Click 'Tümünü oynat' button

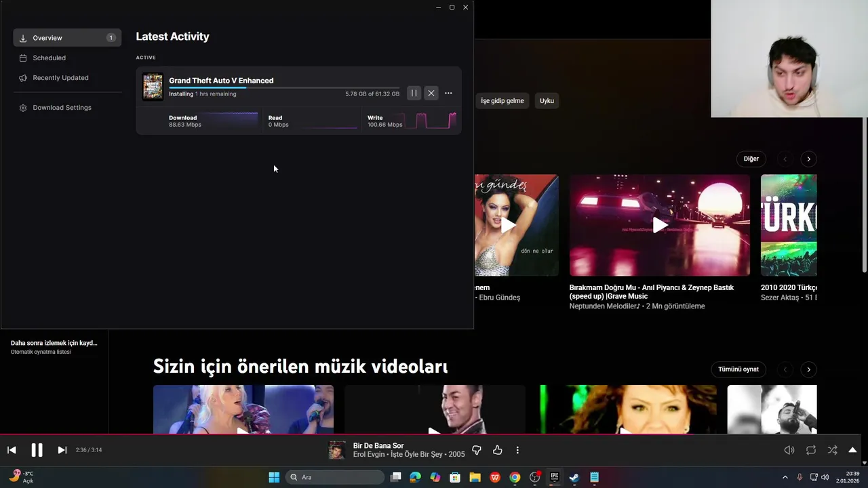[x=738, y=369]
